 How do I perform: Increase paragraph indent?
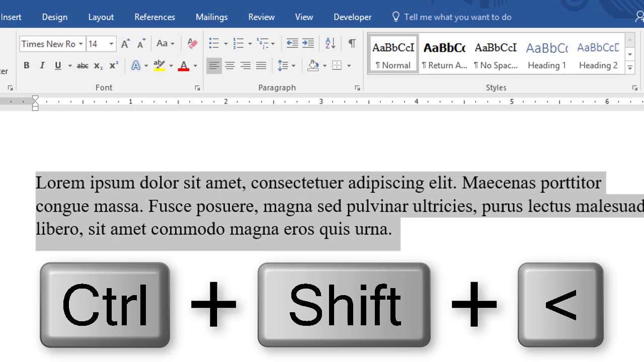click(x=308, y=44)
